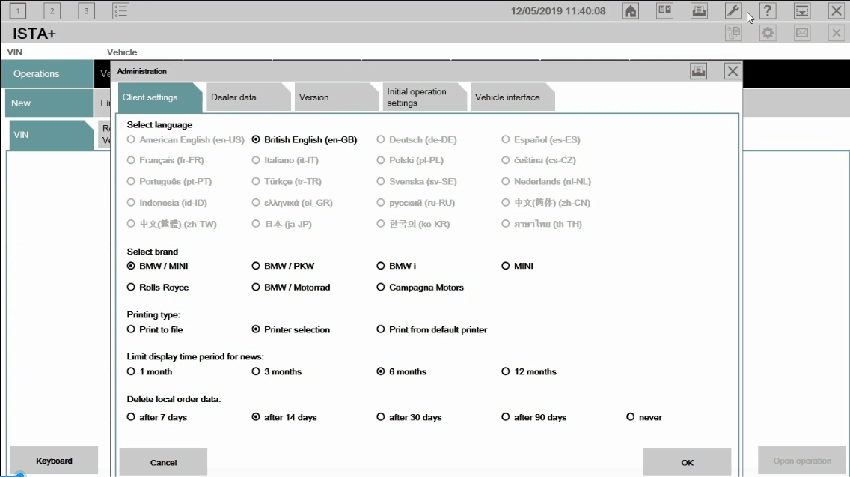Choose BMW / PKW brand

(283, 266)
